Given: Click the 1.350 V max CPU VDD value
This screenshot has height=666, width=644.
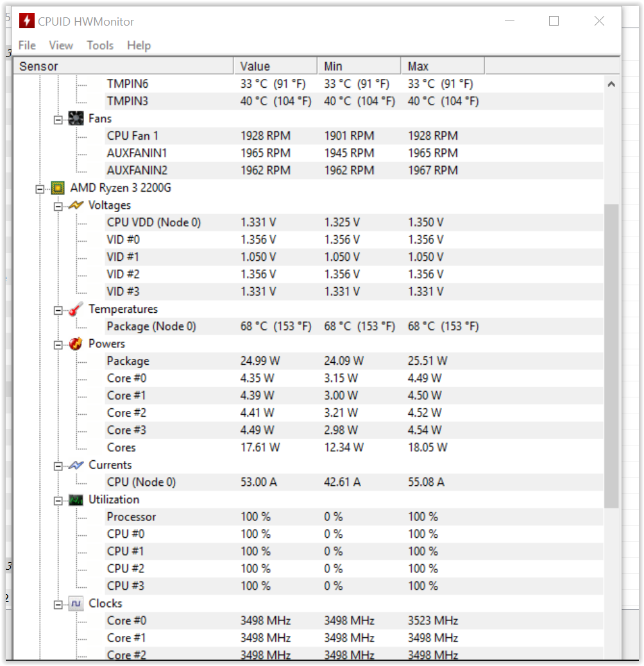Looking at the screenshot, I should point(425,222).
